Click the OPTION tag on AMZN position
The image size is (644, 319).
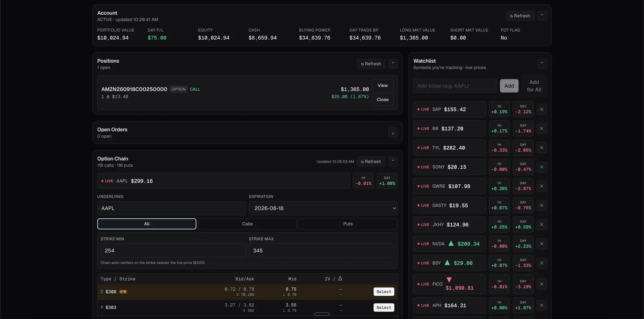click(x=179, y=89)
